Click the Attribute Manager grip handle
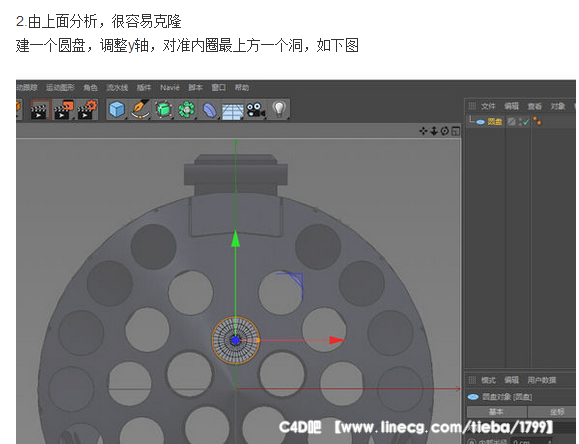579x444 pixels. tap(472, 380)
